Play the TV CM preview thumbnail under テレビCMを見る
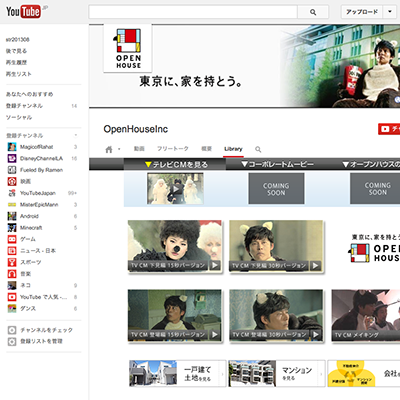 pyautogui.click(x=175, y=189)
